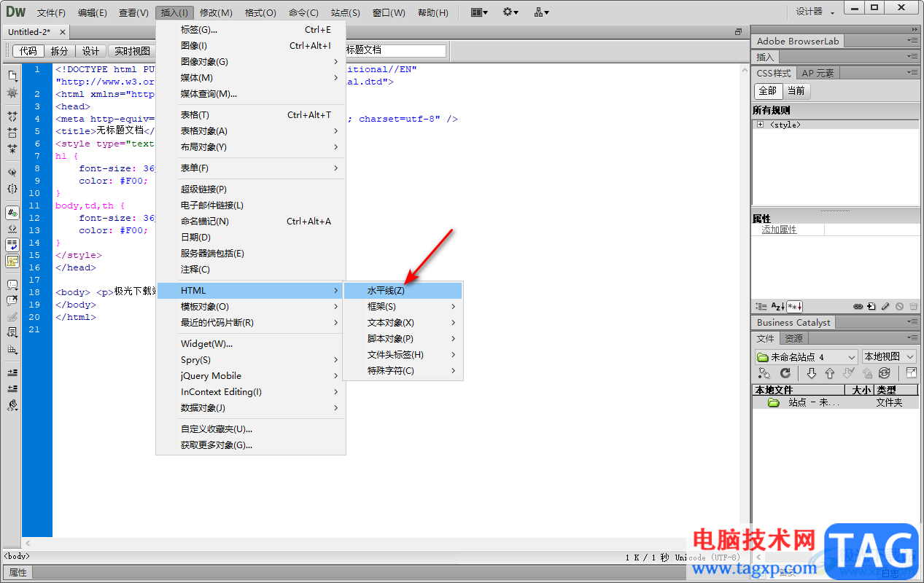Choose 特殊字符(C) submenu item
The image size is (924, 583).
pyautogui.click(x=403, y=371)
